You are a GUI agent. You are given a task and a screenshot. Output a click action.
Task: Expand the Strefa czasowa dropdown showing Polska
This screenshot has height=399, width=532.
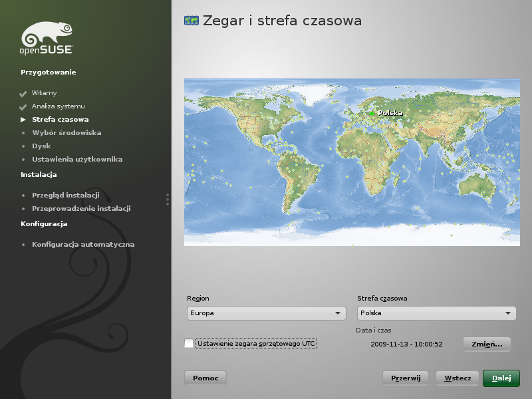click(x=436, y=313)
